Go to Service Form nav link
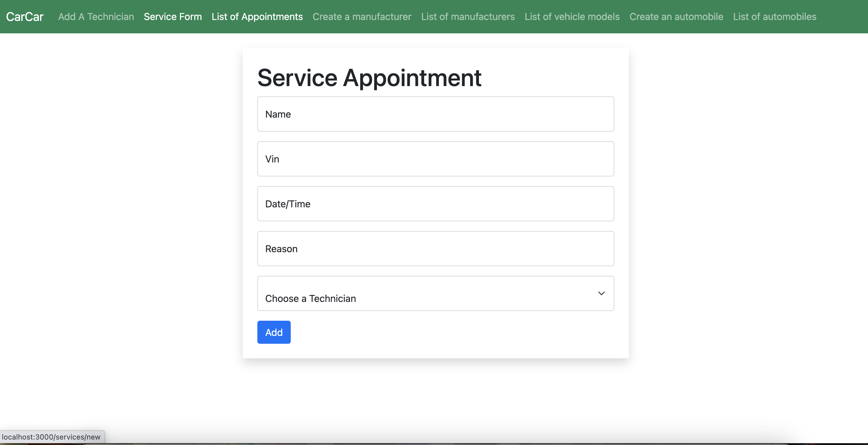 [x=172, y=16]
